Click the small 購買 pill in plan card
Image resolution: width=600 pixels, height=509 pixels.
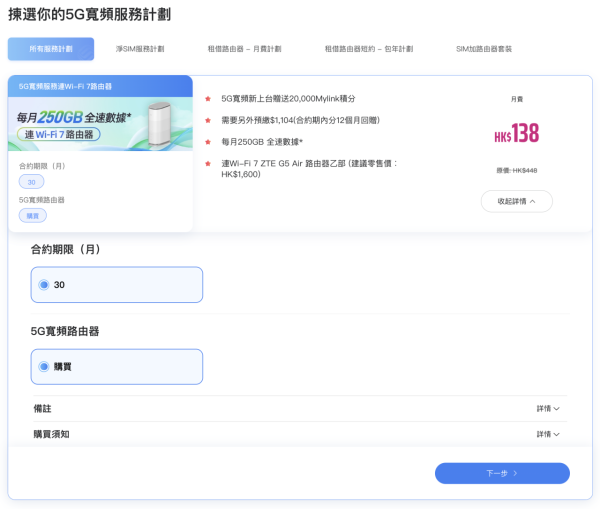coord(33,216)
